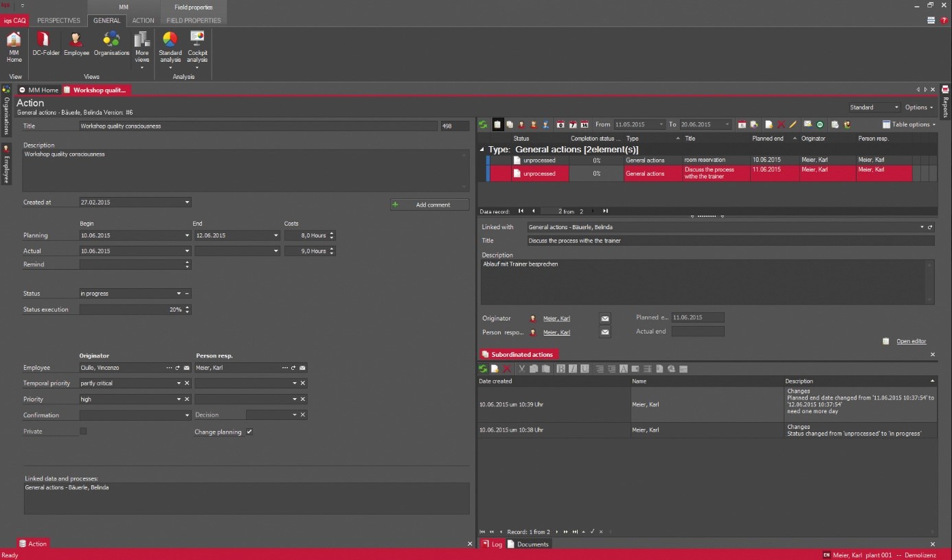Expand the Status dropdown showing in progress
Viewport: 952px width, 560px height.
pos(179,294)
